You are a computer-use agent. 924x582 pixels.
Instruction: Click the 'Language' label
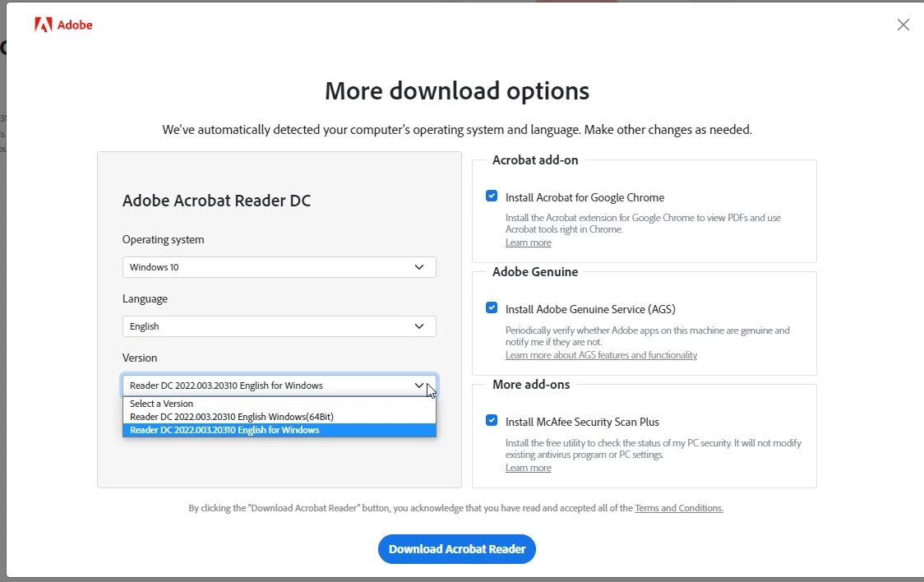(145, 298)
